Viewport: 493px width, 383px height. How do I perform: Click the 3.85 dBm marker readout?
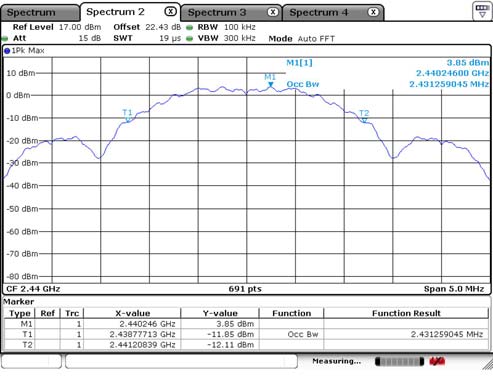point(468,63)
